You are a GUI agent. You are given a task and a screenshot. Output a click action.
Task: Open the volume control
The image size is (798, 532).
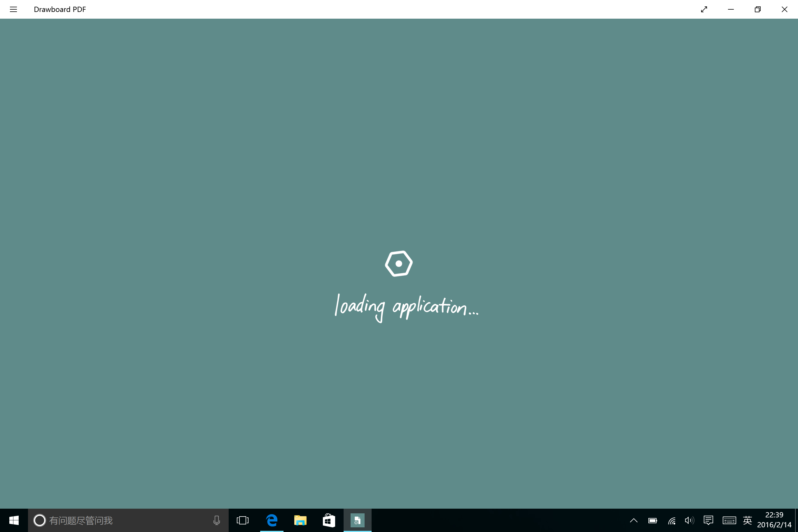click(x=689, y=520)
